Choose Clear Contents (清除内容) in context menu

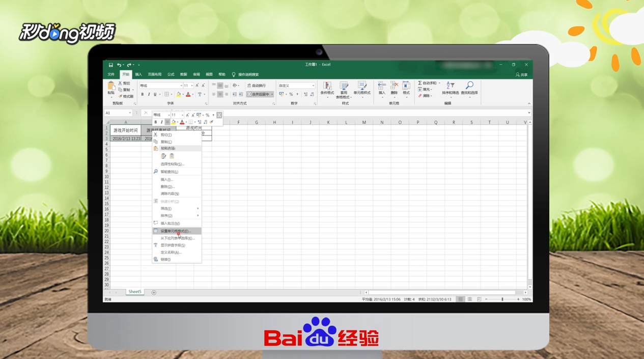tap(177, 194)
